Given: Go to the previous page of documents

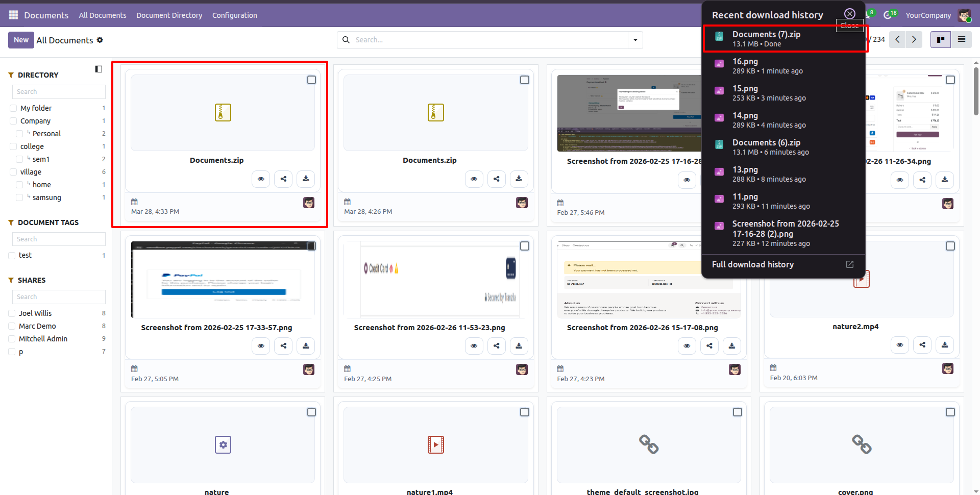Looking at the screenshot, I should 897,40.
